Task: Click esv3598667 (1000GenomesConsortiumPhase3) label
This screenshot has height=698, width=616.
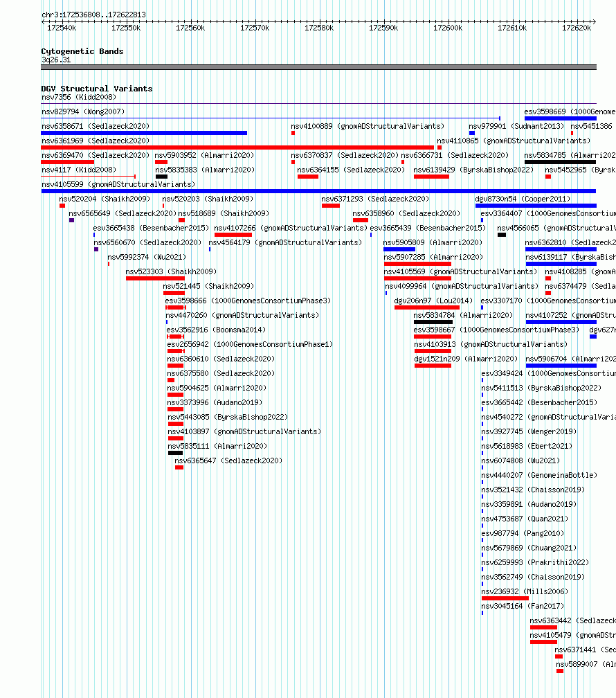Action: [497, 330]
